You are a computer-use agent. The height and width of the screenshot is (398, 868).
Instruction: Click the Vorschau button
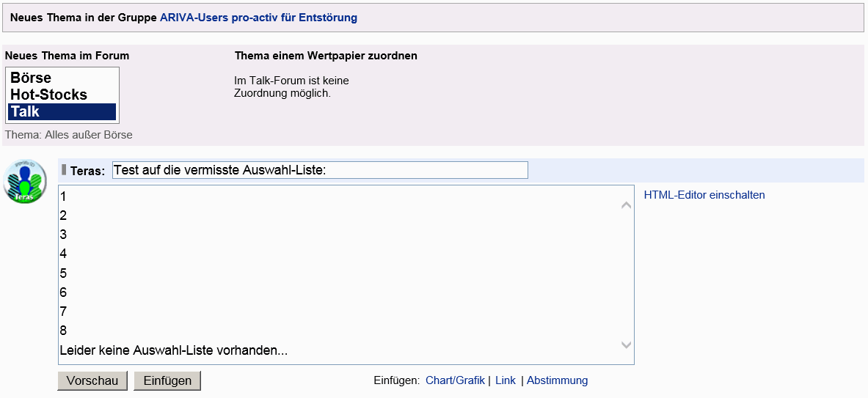click(x=92, y=381)
